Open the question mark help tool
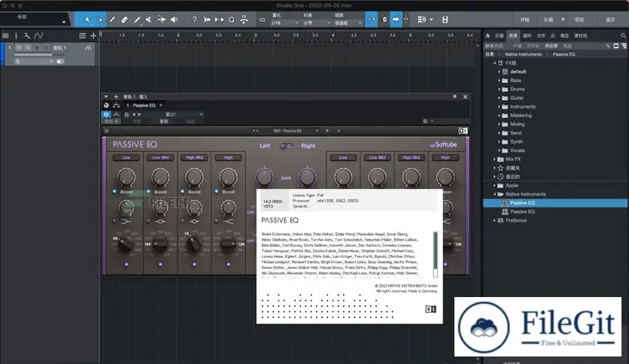Screen dimensions: 629x364 click(x=194, y=20)
